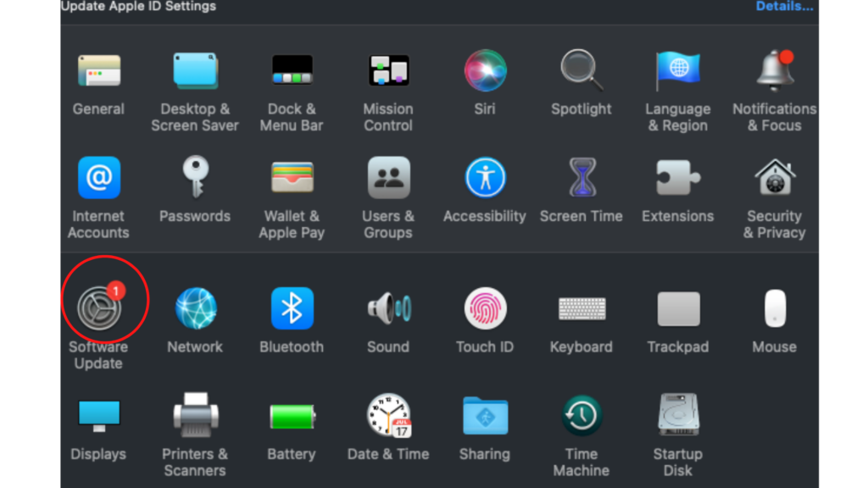Viewport: 868px width, 488px height.
Task: Open Internet Accounts settings
Action: click(x=98, y=178)
